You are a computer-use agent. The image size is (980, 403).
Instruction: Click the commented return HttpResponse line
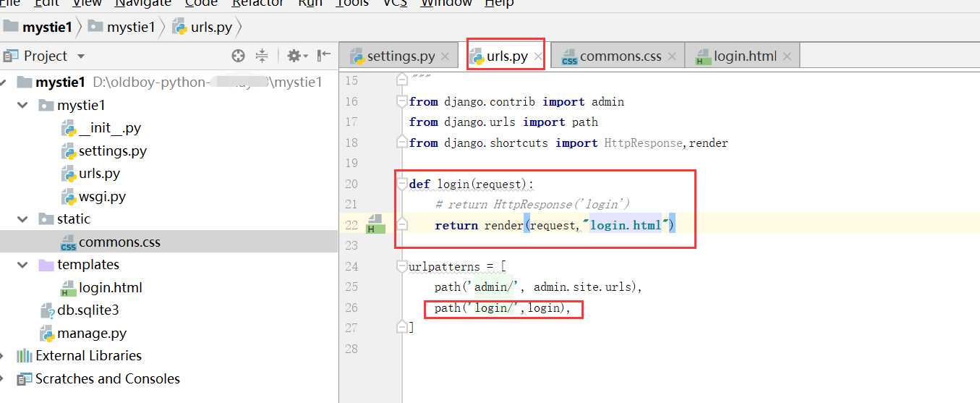[532, 205]
